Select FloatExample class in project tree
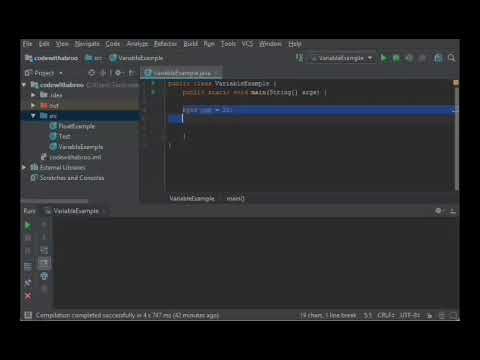The height and width of the screenshot is (360, 480). point(72,126)
